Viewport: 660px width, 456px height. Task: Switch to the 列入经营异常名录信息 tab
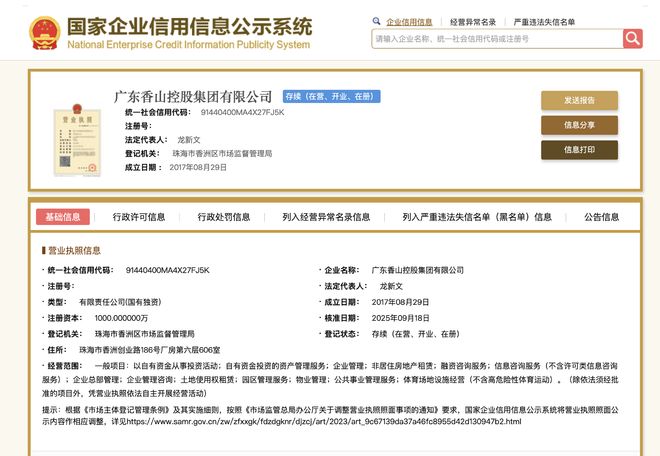pos(326,217)
